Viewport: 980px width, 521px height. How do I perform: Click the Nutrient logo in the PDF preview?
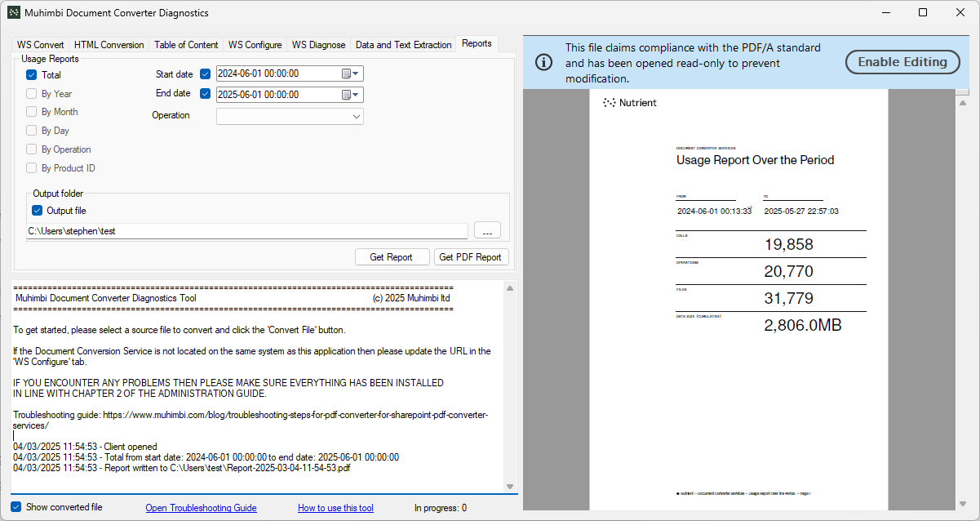[629, 103]
